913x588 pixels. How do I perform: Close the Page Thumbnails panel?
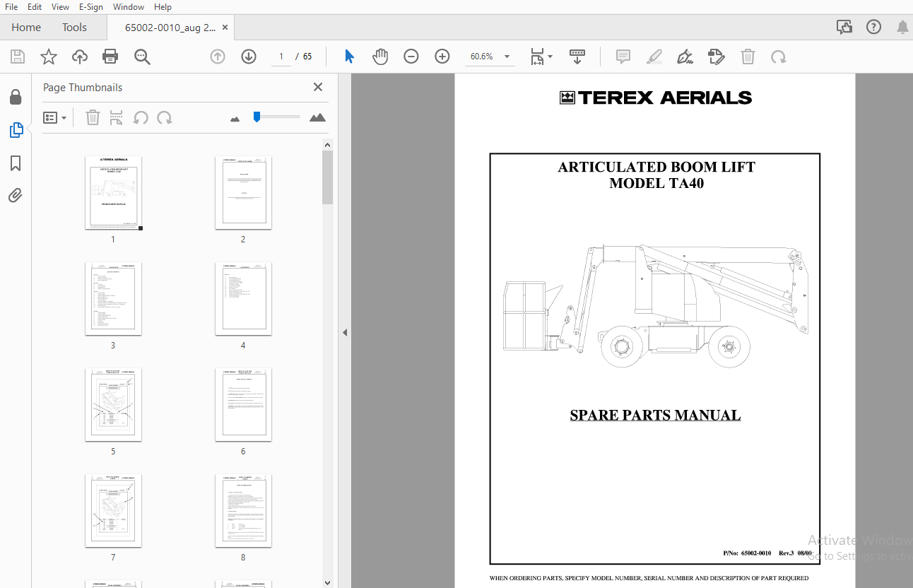click(318, 87)
